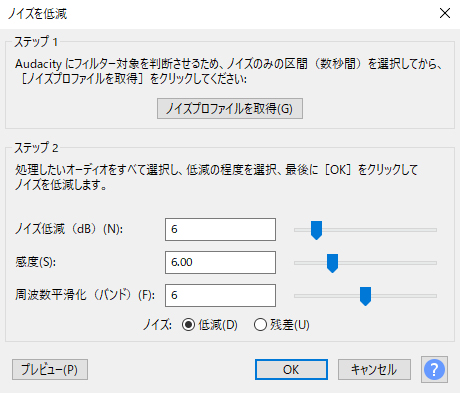Click the キャンセル button
This screenshot has width=460, height=393.
[374, 369]
